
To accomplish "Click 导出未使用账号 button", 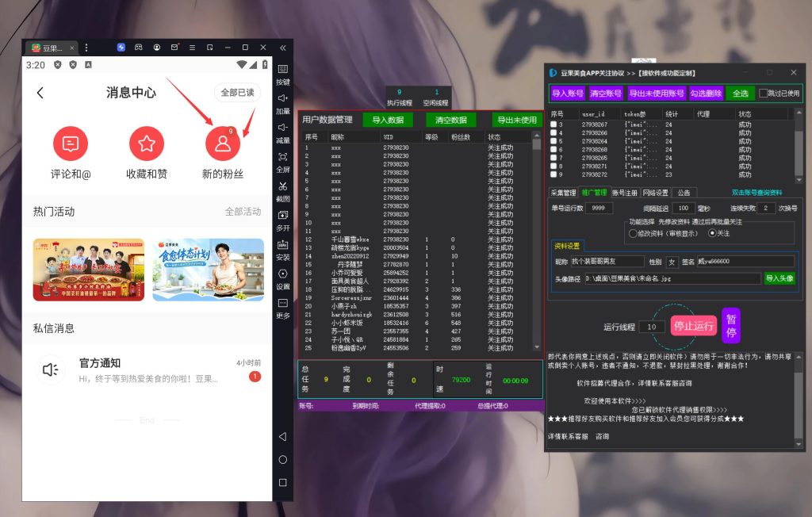I will point(656,94).
